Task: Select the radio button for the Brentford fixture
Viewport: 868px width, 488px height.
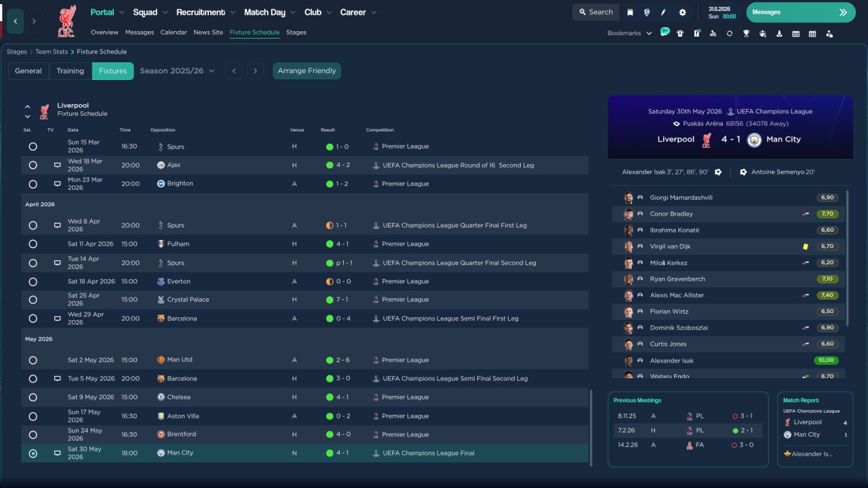Action: [x=33, y=434]
